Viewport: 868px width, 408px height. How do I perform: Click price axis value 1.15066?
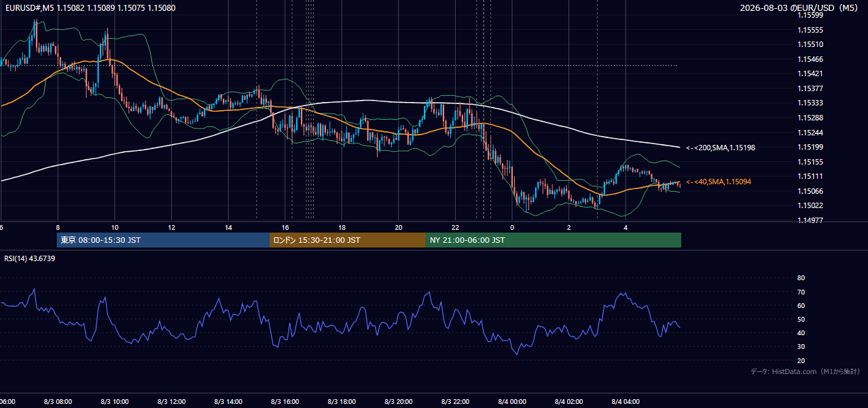click(x=810, y=191)
